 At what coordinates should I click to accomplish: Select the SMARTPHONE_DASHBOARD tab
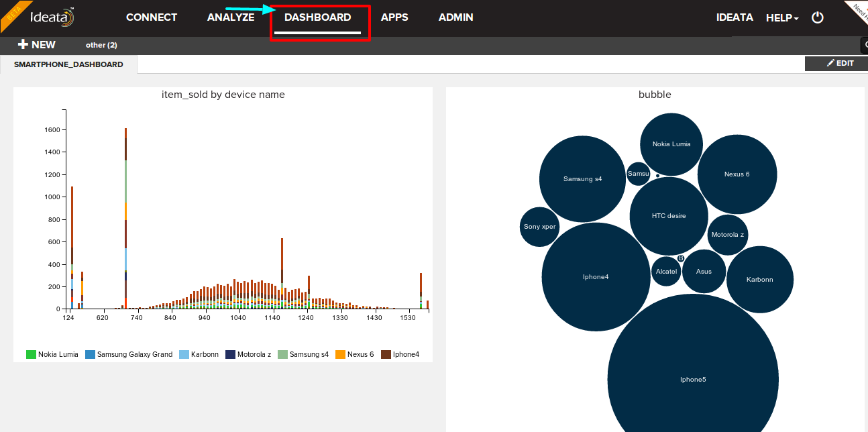68,64
